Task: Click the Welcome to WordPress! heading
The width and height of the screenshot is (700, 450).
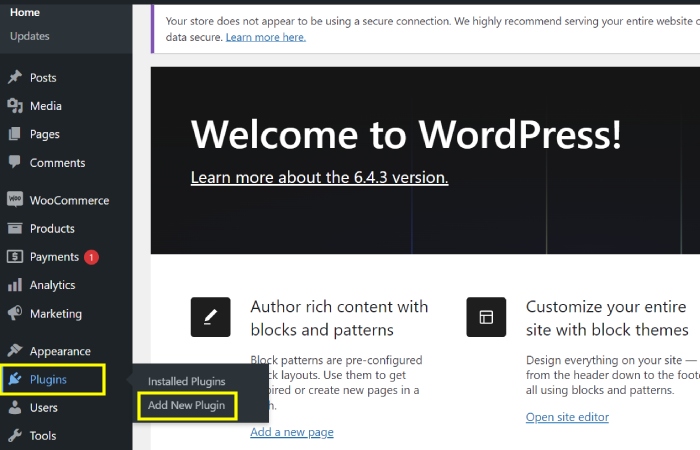Action: pos(406,134)
